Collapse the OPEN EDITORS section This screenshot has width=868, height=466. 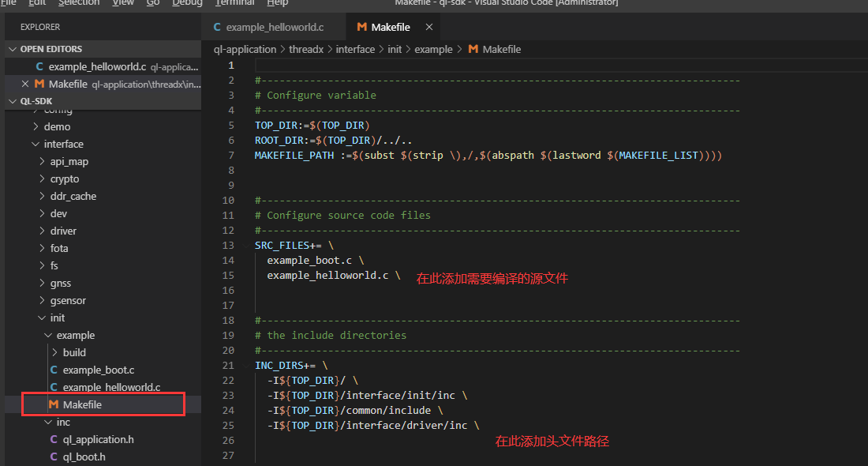tap(13, 49)
